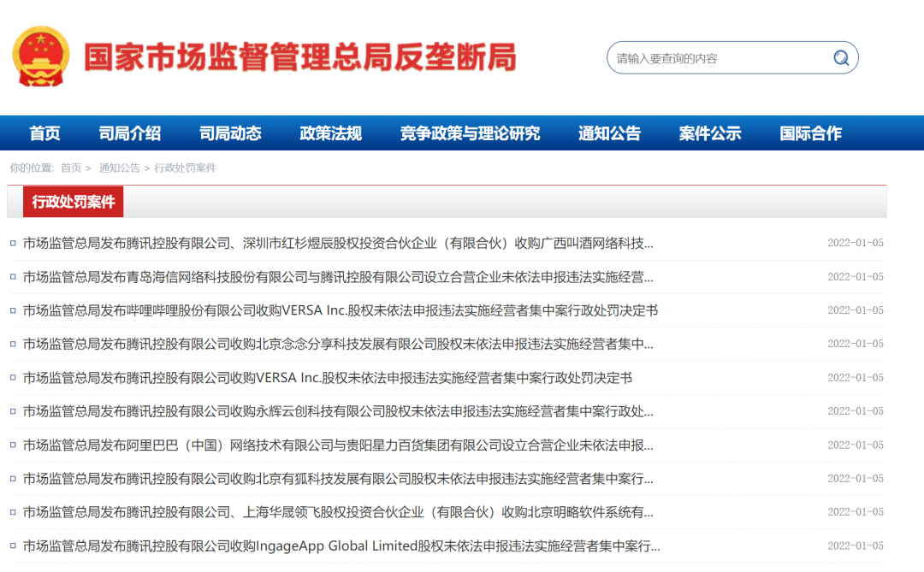This screenshot has width=924, height=572.
Task: Open the IngageApp Global Limited acquisition notice
Action: (x=341, y=546)
